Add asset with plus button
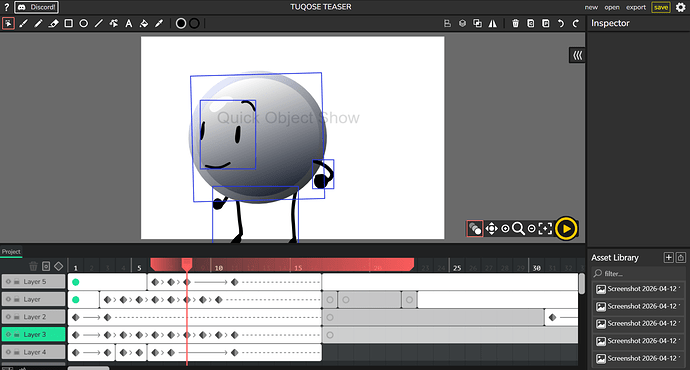The width and height of the screenshot is (690, 370). point(668,258)
